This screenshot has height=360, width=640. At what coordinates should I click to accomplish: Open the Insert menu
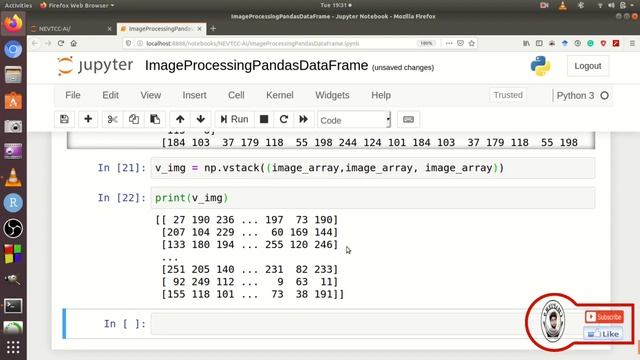coord(194,95)
